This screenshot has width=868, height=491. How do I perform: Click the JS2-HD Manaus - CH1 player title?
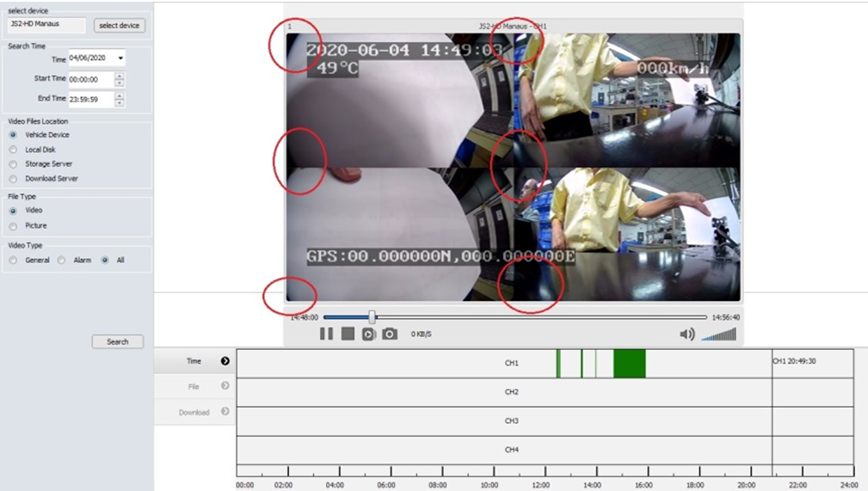pos(513,26)
